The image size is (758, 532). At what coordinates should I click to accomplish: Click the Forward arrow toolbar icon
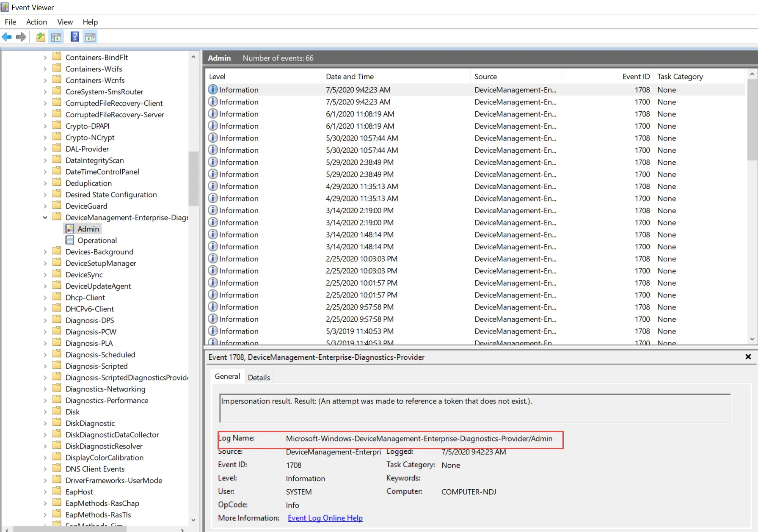click(x=21, y=37)
